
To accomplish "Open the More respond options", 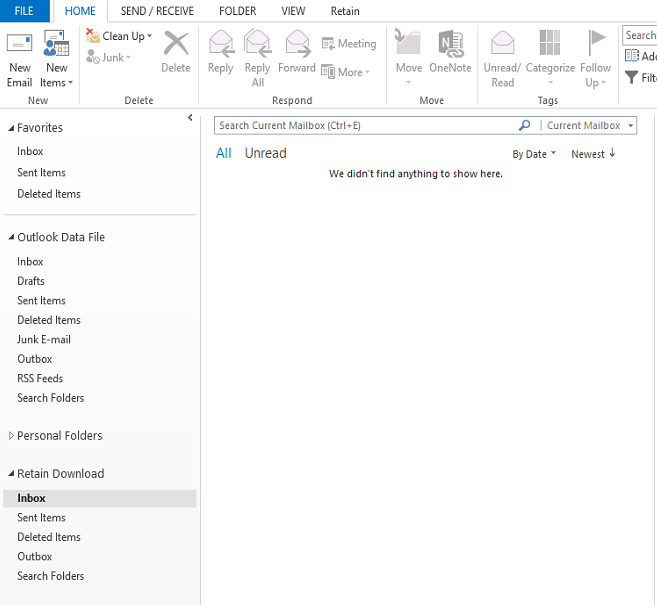I will (x=346, y=72).
